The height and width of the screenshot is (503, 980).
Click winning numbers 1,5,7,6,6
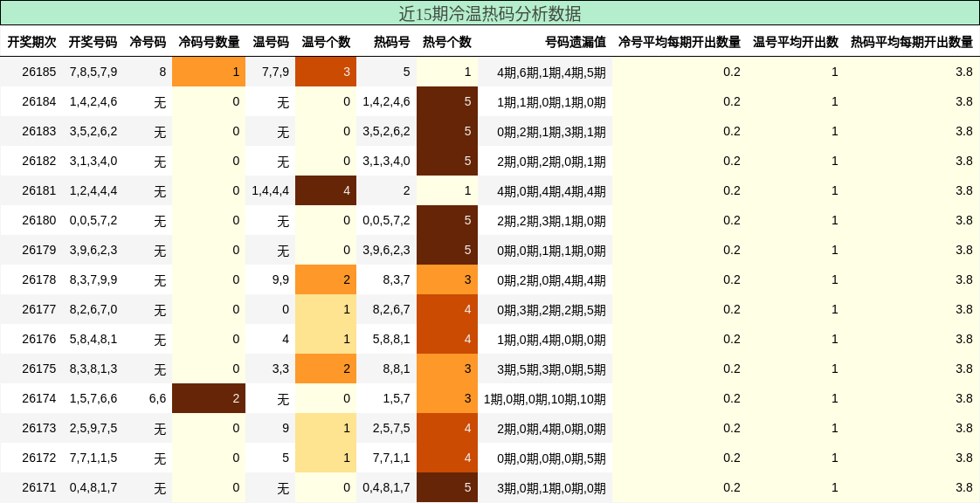click(x=93, y=398)
